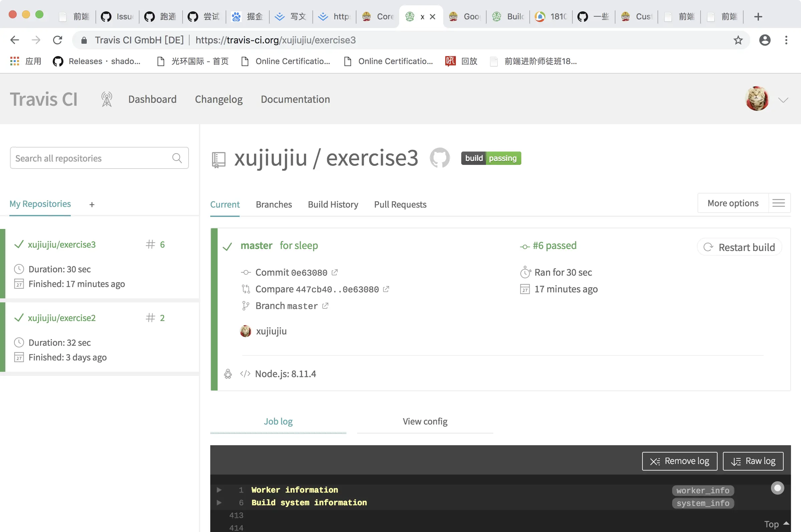Switch to the Build History tab
Image resolution: width=801 pixels, height=532 pixels.
(333, 204)
